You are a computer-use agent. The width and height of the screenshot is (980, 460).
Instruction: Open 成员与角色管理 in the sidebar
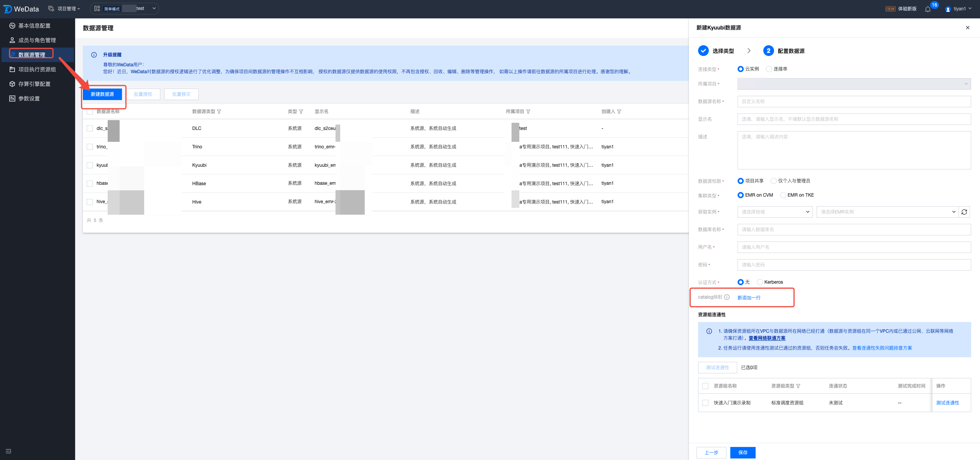pyautogui.click(x=37, y=40)
